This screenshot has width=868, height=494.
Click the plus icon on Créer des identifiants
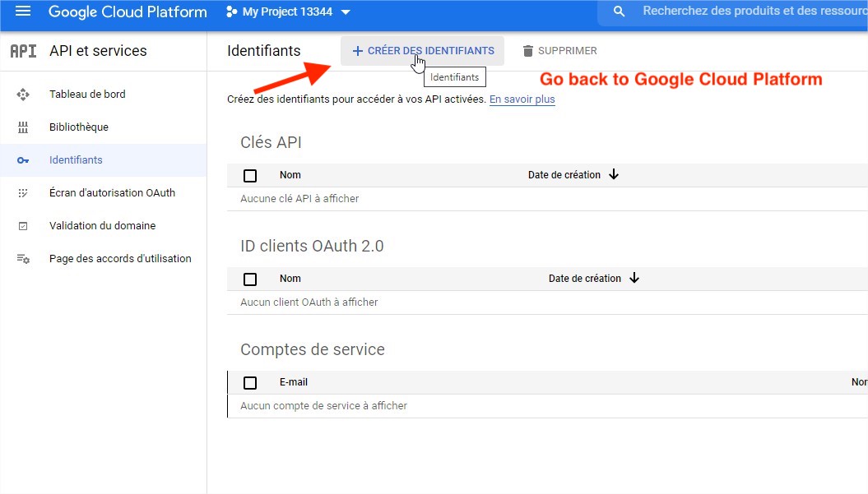click(x=358, y=51)
